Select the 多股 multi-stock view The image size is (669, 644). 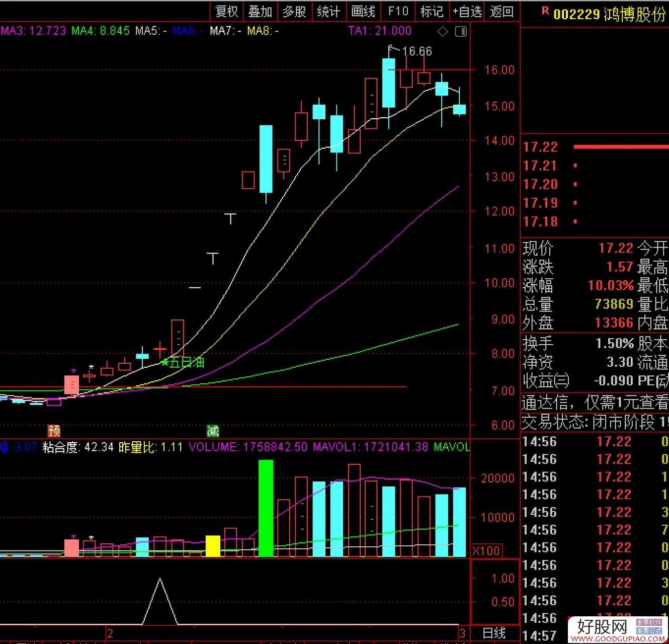295,11
